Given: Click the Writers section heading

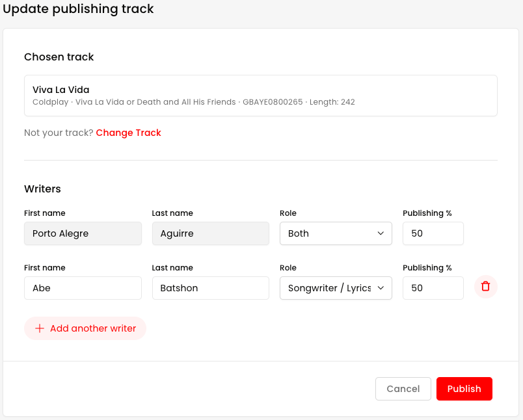Looking at the screenshot, I should click(x=42, y=189).
